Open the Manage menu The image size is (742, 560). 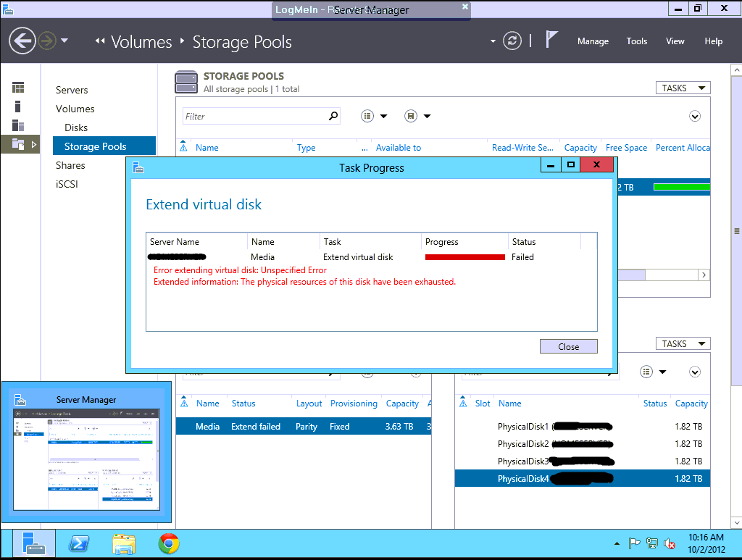tap(593, 41)
